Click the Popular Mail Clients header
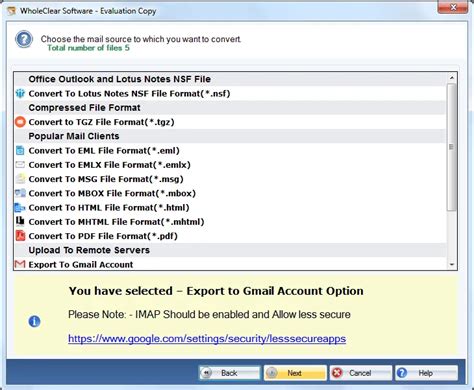 pos(74,136)
